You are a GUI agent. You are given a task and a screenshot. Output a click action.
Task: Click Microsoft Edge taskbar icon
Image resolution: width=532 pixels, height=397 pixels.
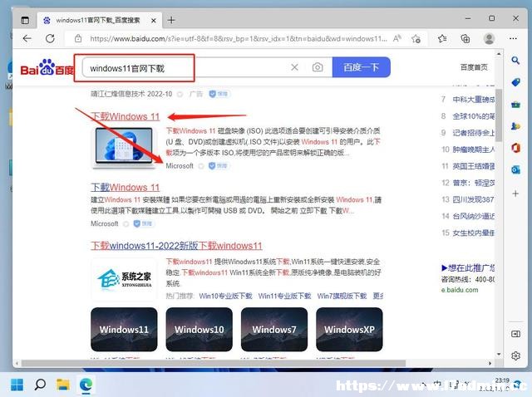tap(86, 385)
